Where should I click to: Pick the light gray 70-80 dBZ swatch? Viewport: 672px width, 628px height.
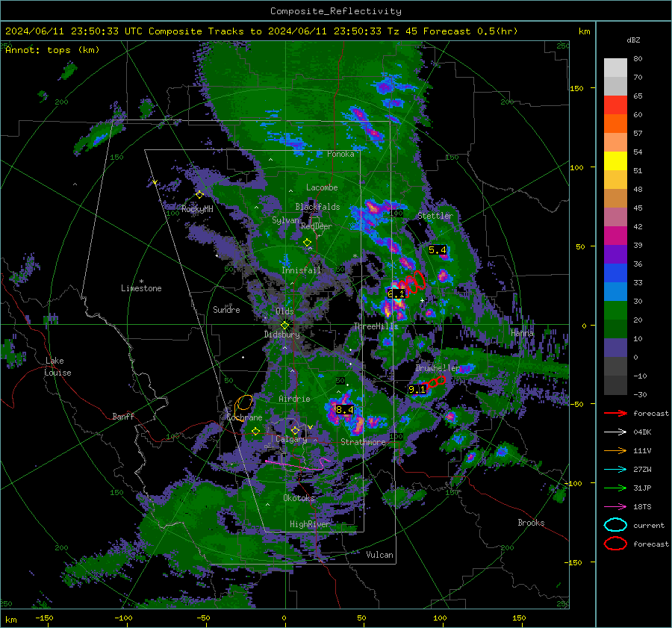tap(615, 68)
